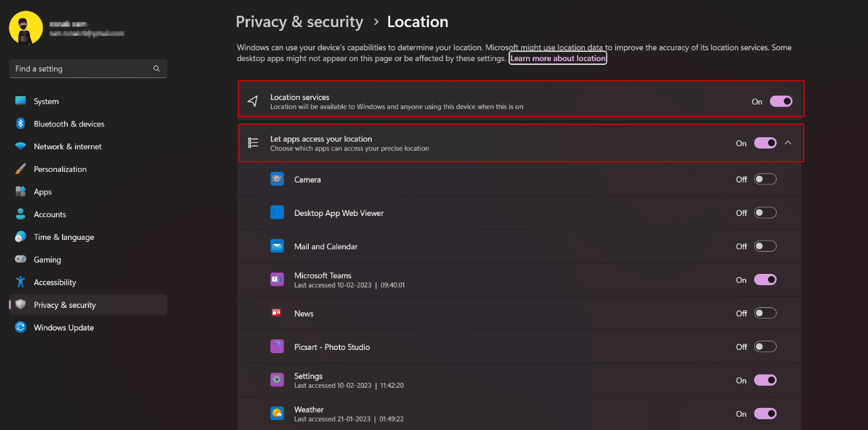Click the Windows Update sync icon
The width and height of the screenshot is (868, 430).
(x=21, y=327)
